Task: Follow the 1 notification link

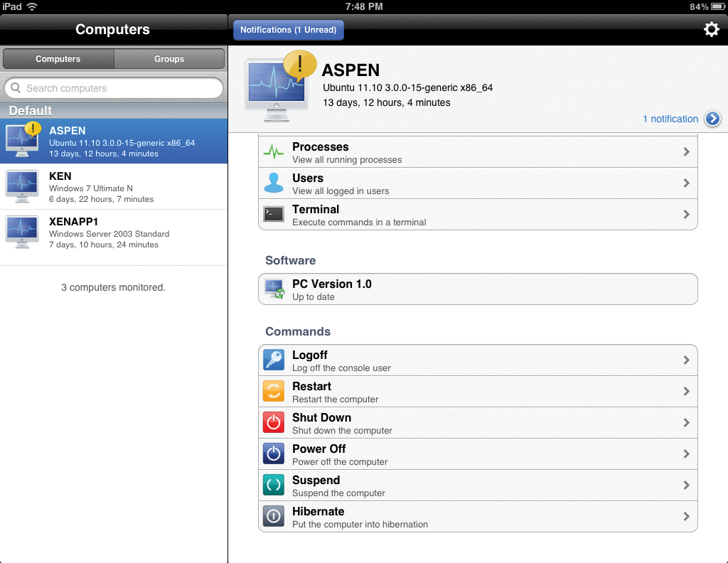Action: [x=669, y=119]
